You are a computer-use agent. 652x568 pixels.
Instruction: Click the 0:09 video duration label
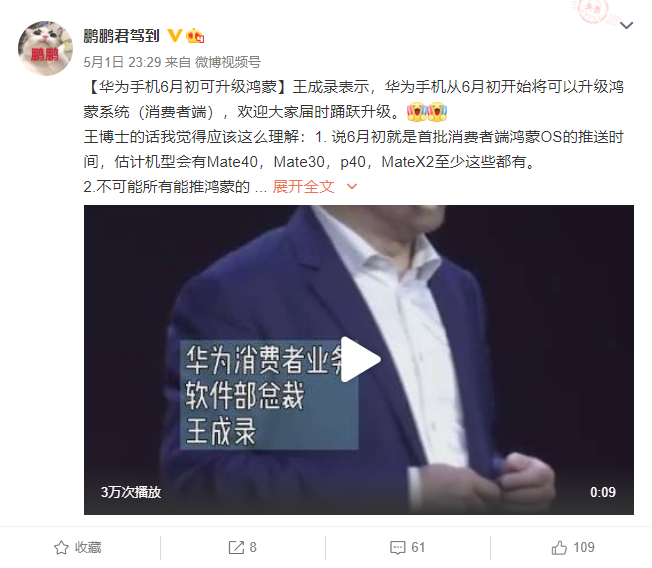coord(603,492)
